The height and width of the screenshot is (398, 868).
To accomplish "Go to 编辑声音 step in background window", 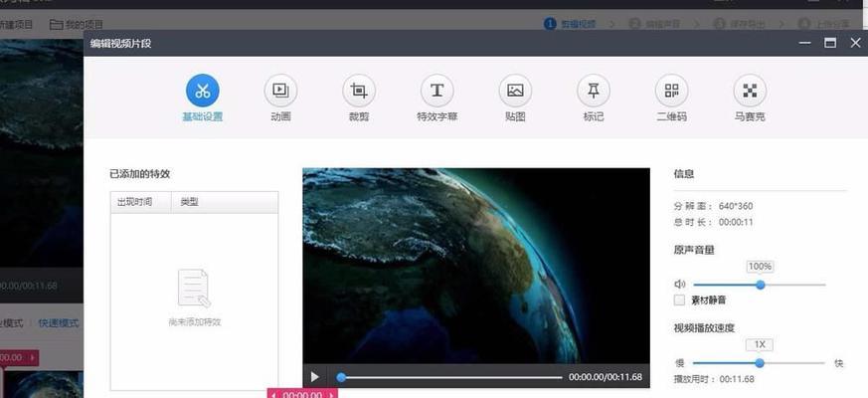I will tap(655, 24).
